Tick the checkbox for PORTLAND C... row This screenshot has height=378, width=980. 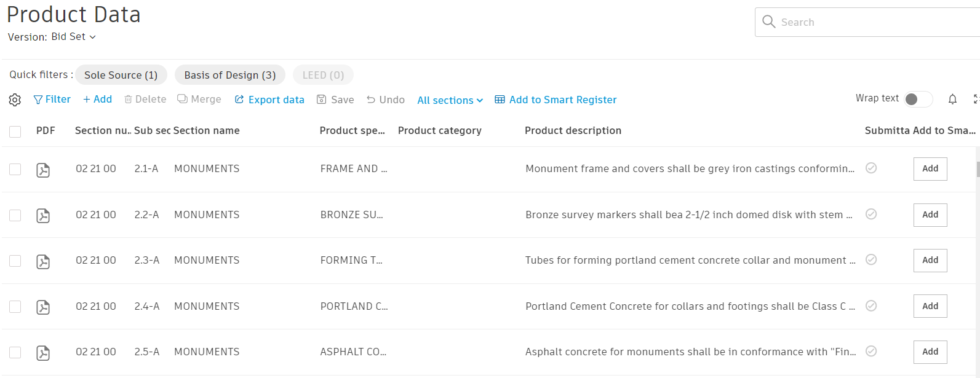click(x=15, y=306)
